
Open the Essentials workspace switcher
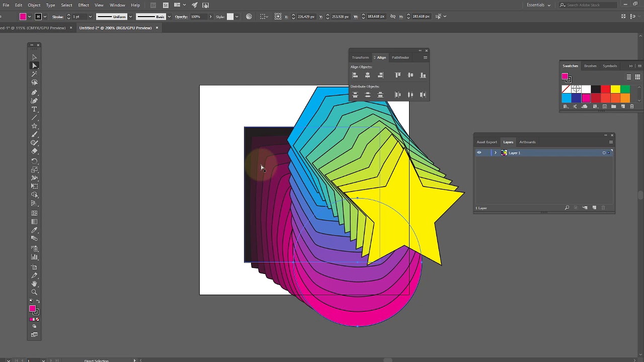pos(538,5)
